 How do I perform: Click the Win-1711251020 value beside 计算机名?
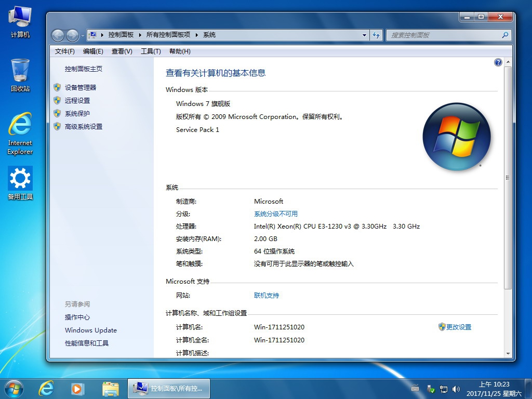pyautogui.click(x=279, y=327)
